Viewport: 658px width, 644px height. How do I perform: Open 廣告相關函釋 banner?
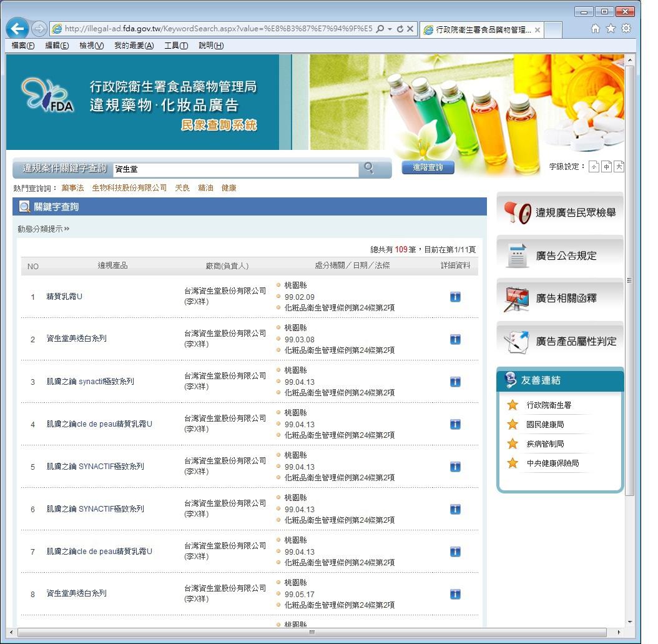(x=560, y=298)
